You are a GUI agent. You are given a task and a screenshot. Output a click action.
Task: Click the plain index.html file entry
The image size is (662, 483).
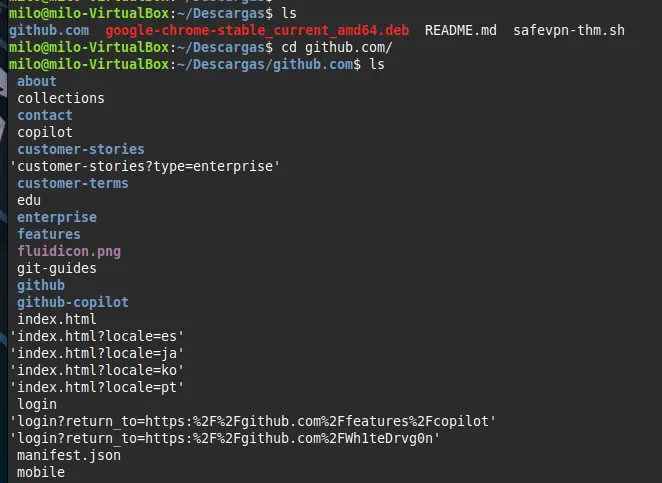pyautogui.click(x=57, y=319)
